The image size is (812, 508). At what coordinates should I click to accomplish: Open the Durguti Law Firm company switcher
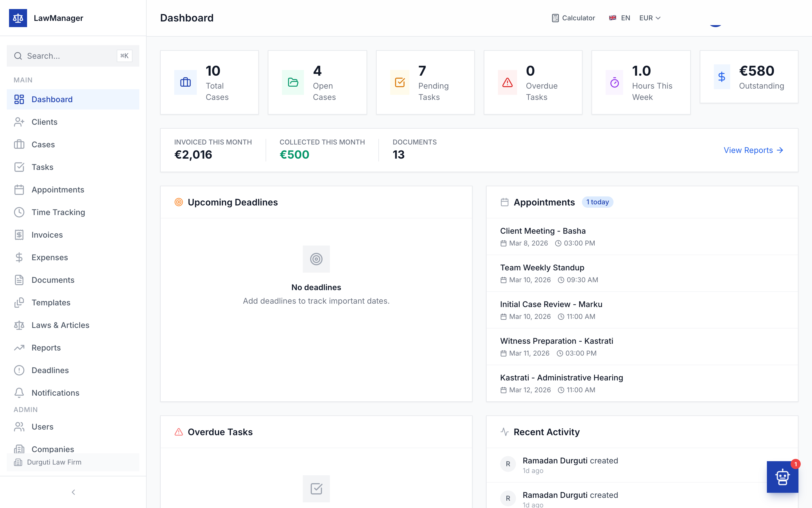pos(73,462)
